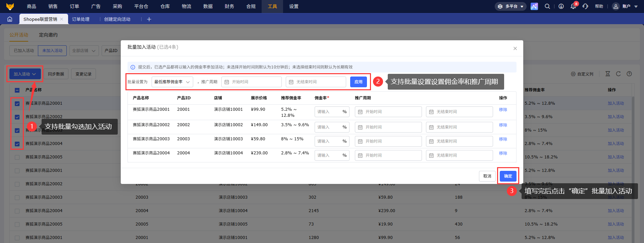The image size is (644, 243).
Task: Open the 多平台 platform switcher
Action: [511, 6]
